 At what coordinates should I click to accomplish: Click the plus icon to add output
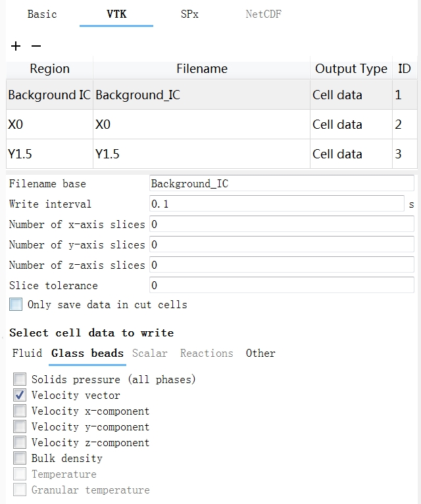click(x=16, y=46)
